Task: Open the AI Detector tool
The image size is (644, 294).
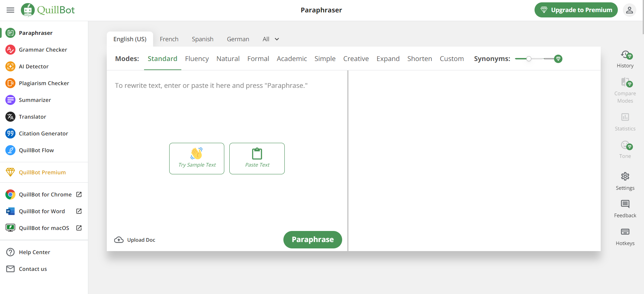Action: point(34,66)
